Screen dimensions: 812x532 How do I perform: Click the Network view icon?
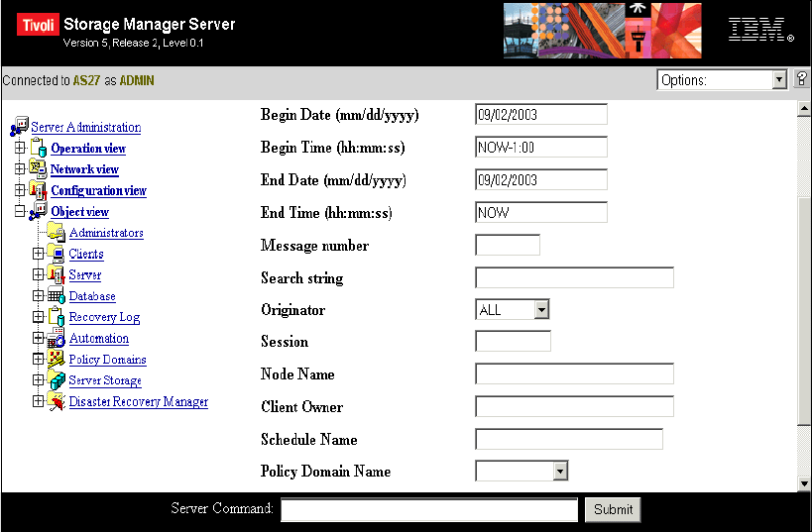(x=38, y=169)
